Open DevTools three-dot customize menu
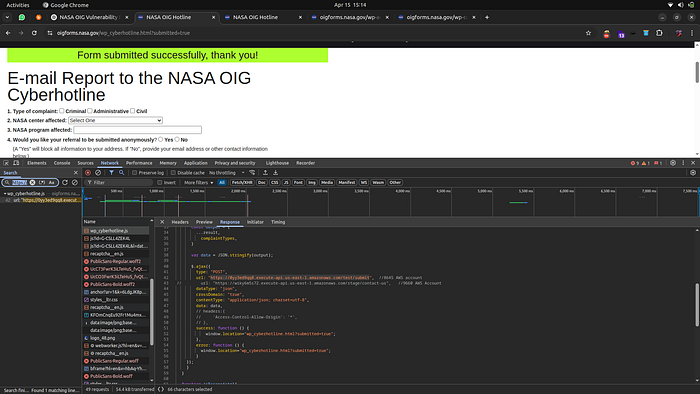This screenshot has width=700, height=394. tap(683, 163)
